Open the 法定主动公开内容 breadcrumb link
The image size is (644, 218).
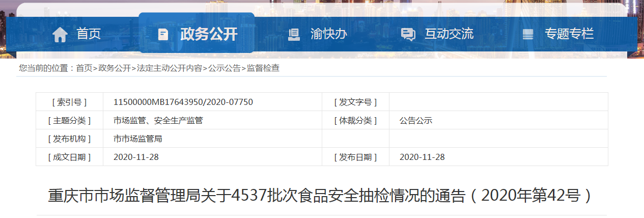pyautogui.click(x=169, y=68)
